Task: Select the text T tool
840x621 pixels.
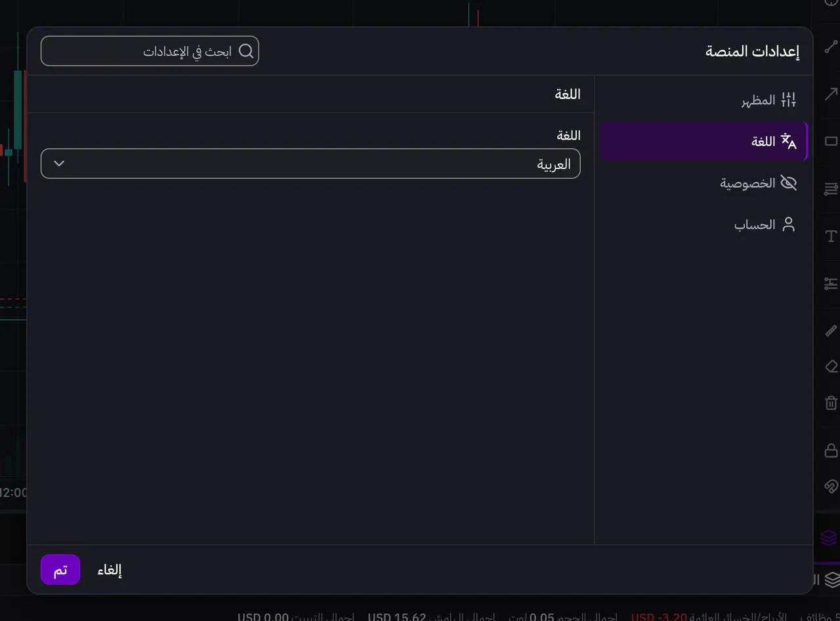Action: tap(831, 236)
